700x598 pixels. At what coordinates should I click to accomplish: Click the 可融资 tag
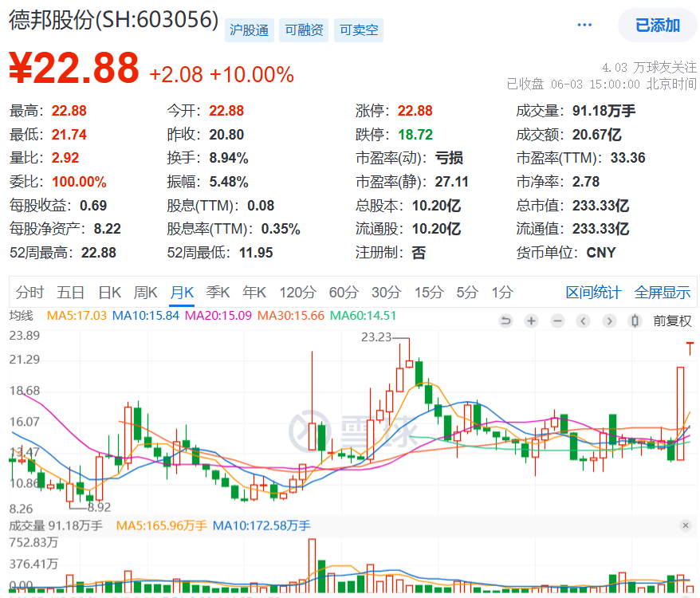click(x=304, y=30)
